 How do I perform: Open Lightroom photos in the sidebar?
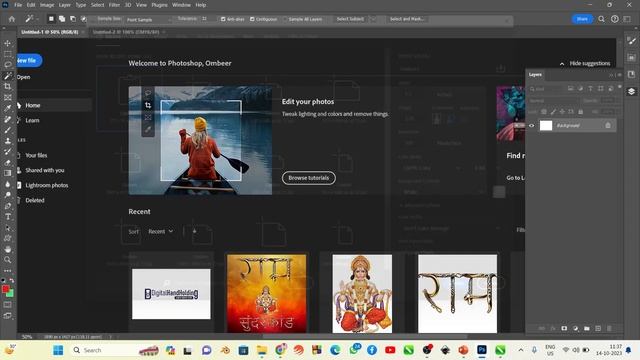tap(47, 185)
